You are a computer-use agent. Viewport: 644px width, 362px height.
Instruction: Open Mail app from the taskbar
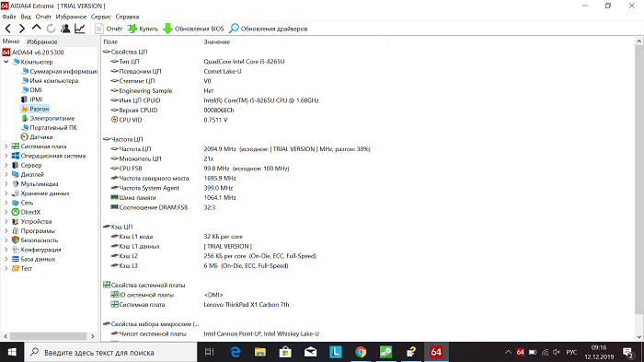311,352
